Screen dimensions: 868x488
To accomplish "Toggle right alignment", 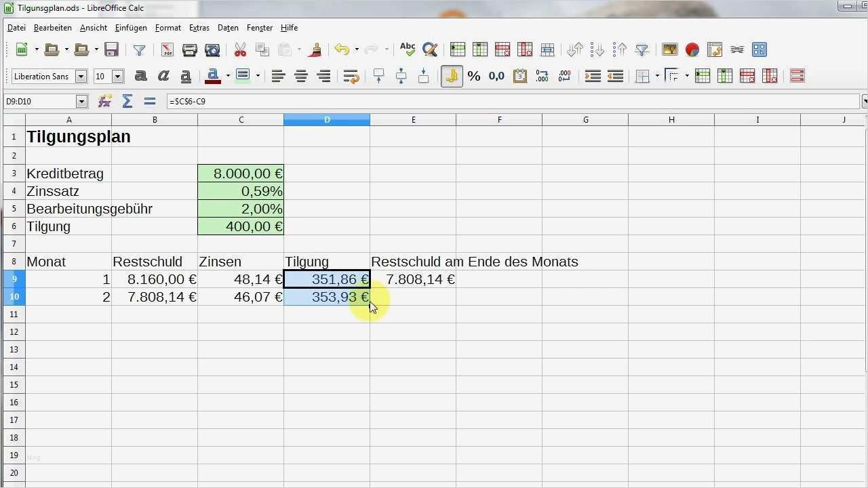I will (323, 77).
